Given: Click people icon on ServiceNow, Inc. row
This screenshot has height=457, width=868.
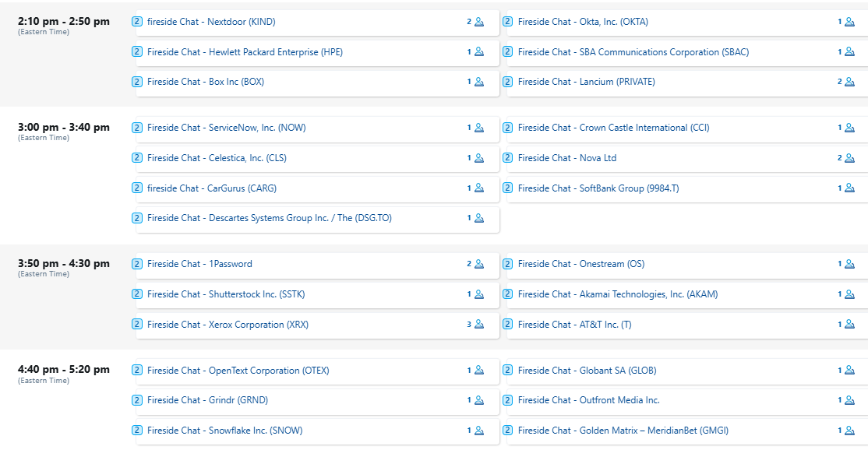Looking at the screenshot, I should tap(479, 128).
